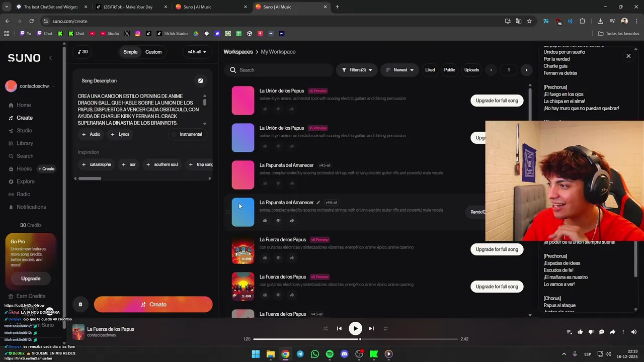Open Discord from the taskbar
This screenshot has width=644, height=362.
[344, 354]
